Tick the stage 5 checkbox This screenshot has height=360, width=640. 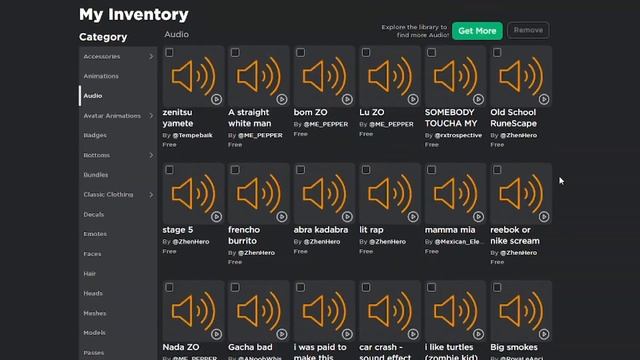(169, 170)
